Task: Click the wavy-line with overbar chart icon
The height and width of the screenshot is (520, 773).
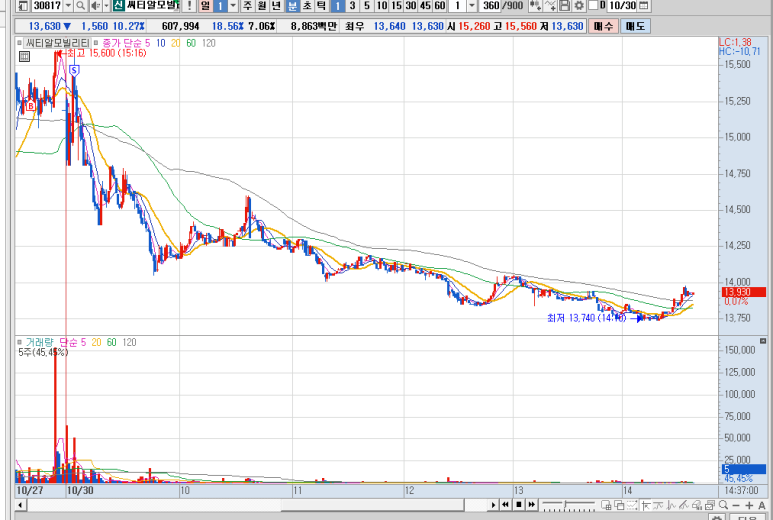Action: tap(658, 505)
